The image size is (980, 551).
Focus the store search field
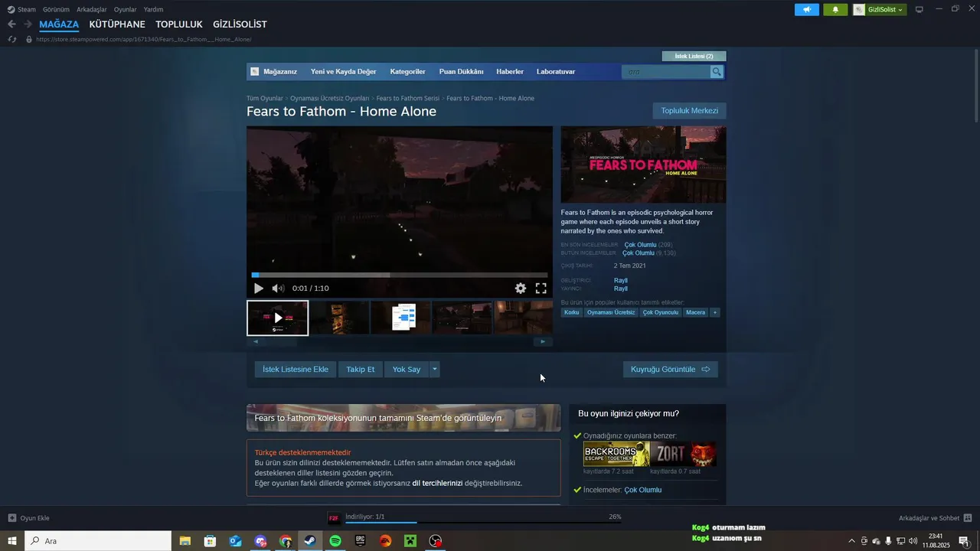(666, 72)
